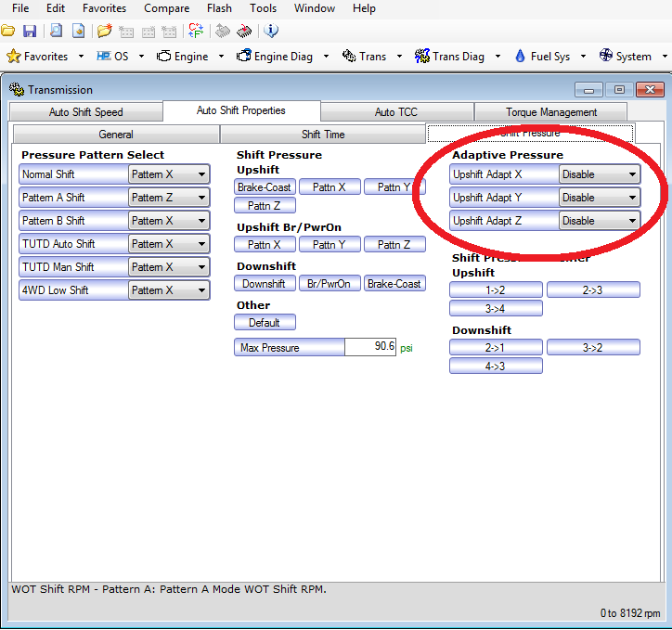Click the '0 to 8192 rpm' range text
This screenshot has height=630, width=672.
pyautogui.click(x=630, y=613)
